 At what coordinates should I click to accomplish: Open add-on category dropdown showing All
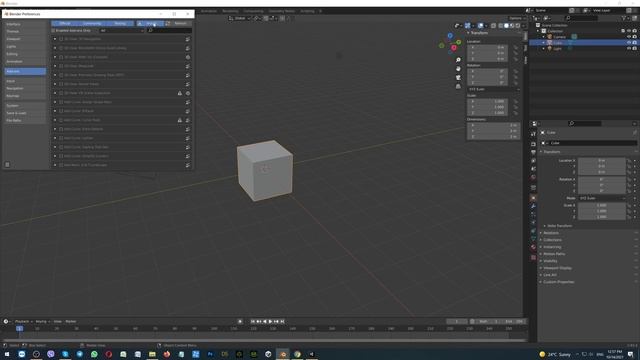coord(122,31)
